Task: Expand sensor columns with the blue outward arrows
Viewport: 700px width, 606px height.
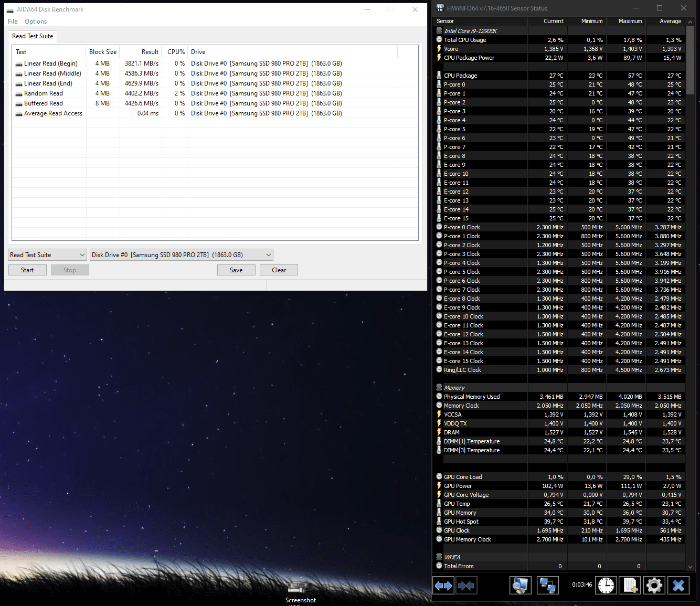Action: click(444, 585)
